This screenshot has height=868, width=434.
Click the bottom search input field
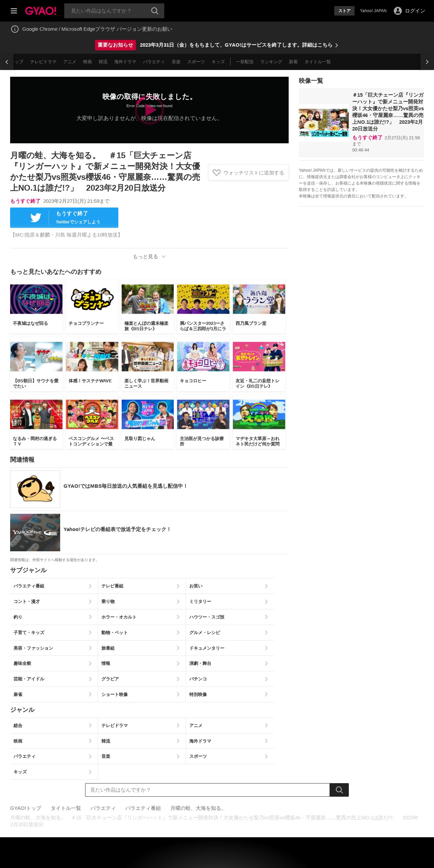(208, 790)
